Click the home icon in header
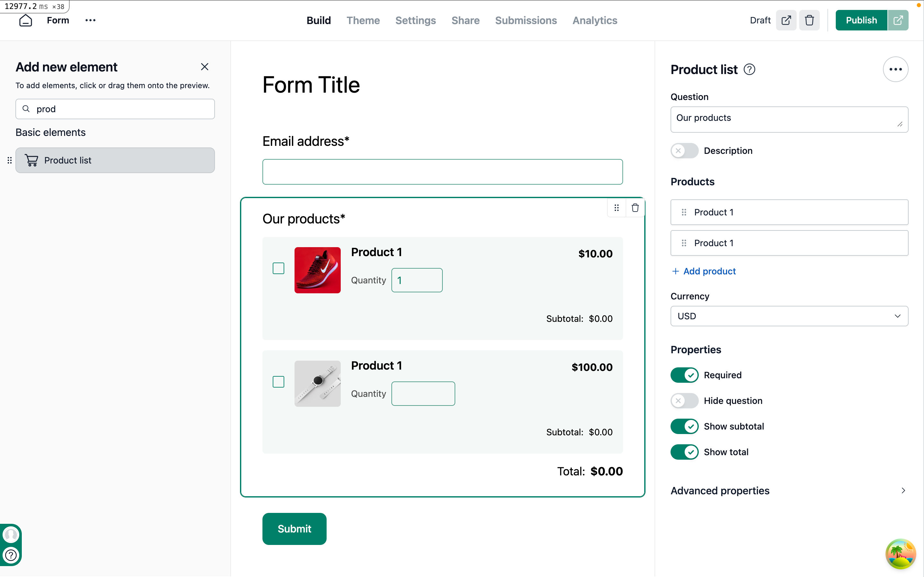924x577 pixels. 26,20
